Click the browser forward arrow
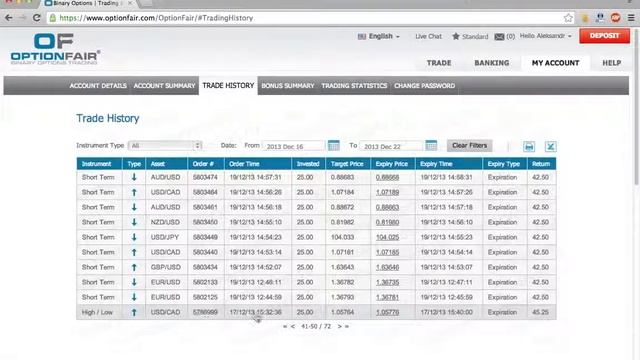This screenshot has width=640, height=360. [x=22, y=18]
